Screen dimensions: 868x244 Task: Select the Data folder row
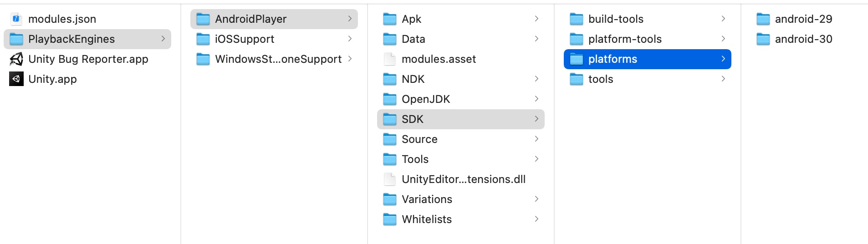[461, 39]
